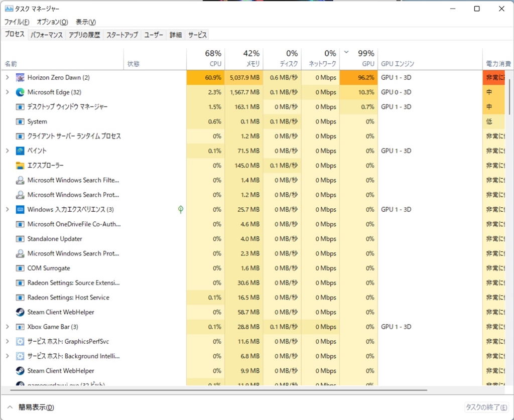The width and height of the screenshot is (514, 420).
Task: Click the ペイント app icon
Action: point(20,151)
